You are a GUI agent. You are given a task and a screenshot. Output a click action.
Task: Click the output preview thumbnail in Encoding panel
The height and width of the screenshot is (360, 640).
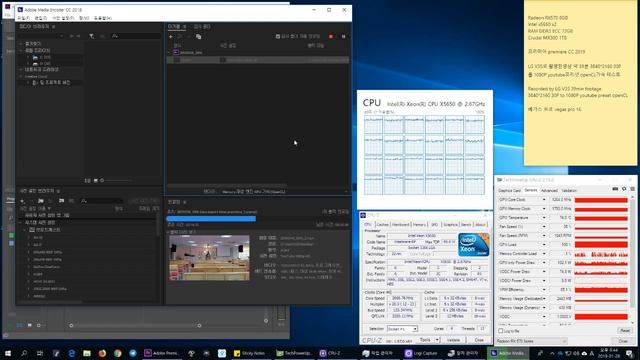click(x=209, y=258)
